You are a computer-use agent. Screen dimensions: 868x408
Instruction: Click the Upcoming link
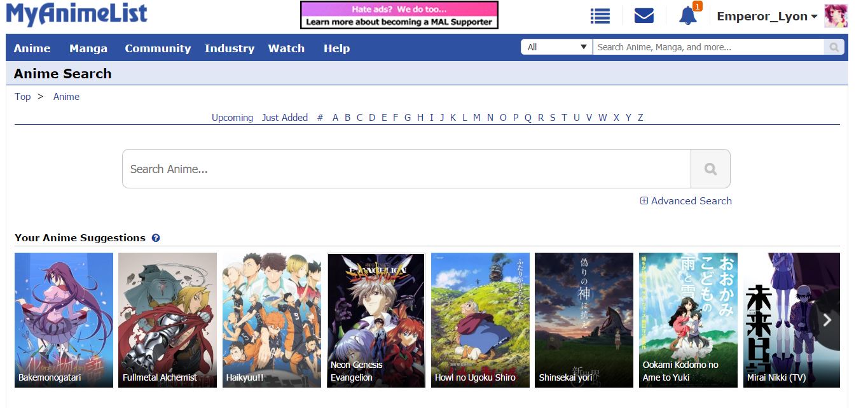click(x=232, y=118)
